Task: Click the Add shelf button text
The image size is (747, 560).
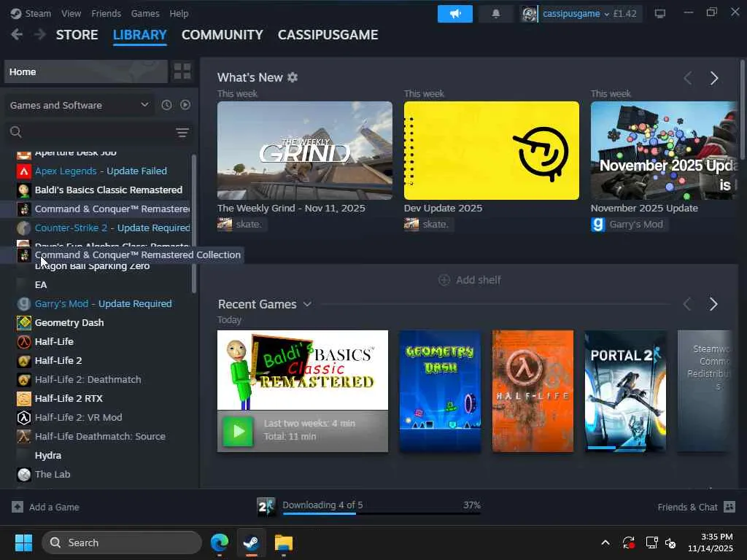Action: (479, 280)
